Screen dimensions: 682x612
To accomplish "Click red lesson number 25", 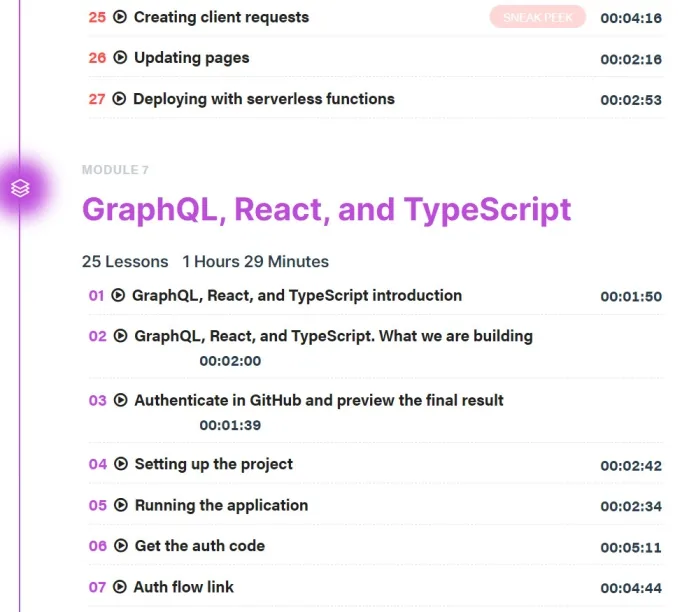I will 97,17.
